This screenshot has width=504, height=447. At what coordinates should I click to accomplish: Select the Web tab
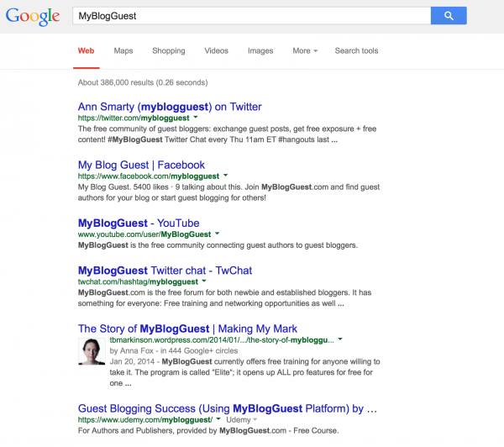pos(87,50)
